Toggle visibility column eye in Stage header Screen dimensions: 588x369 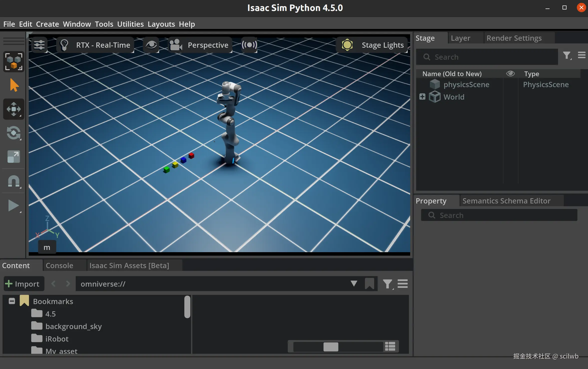pos(510,74)
